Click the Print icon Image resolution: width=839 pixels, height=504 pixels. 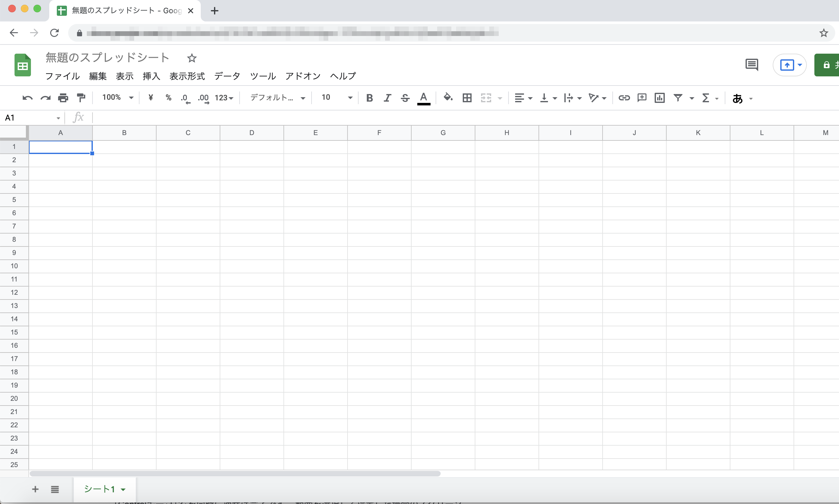click(62, 98)
